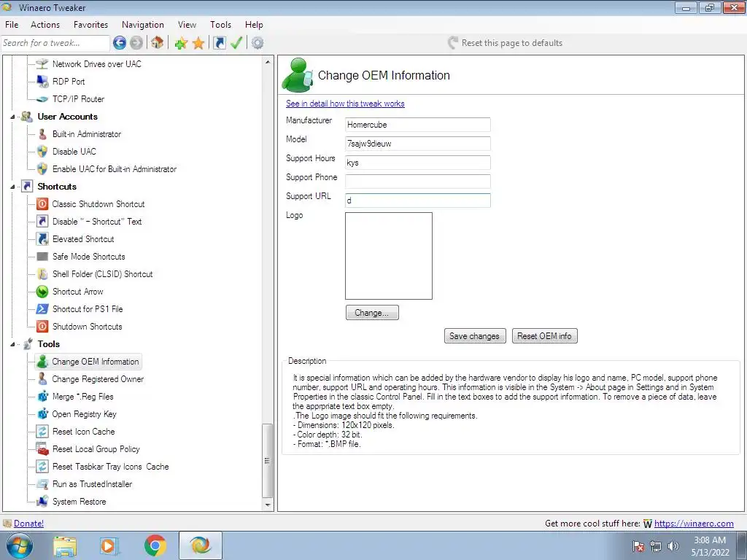Click the tree scrollbar thumb
The image size is (747, 560).
click(x=268, y=461)
